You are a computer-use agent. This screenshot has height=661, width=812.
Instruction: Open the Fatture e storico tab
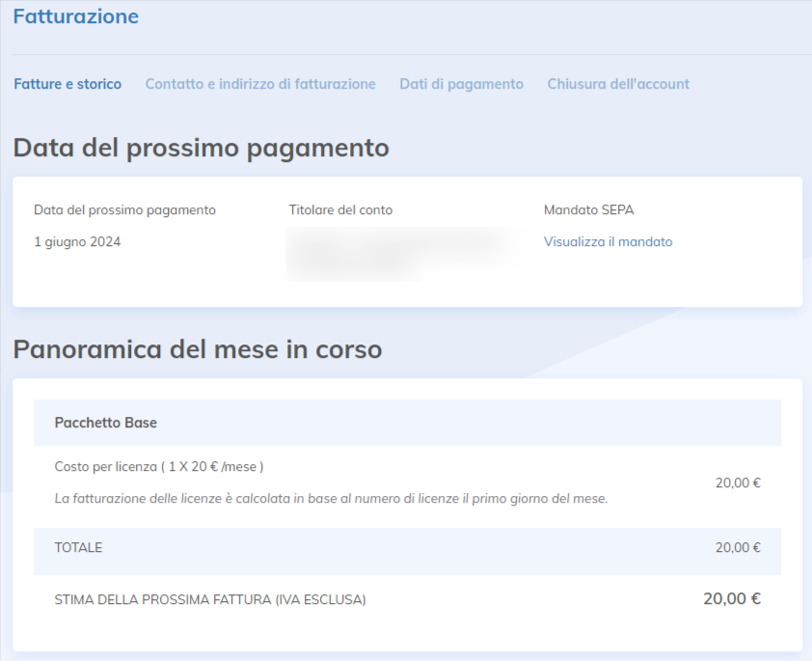point(68,84)
